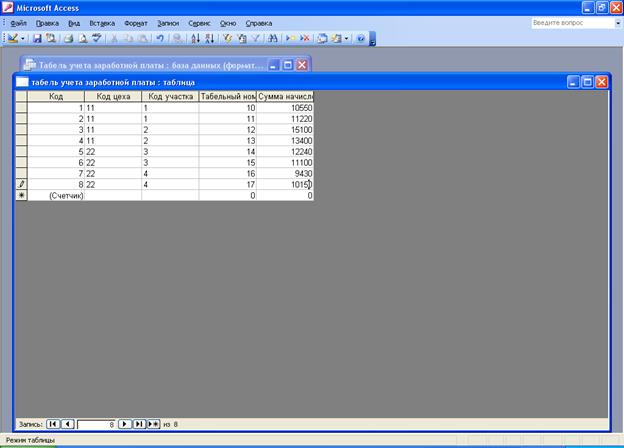Image resolution: width=624 pixels, height=448 pixels.
Task: Select the 'Табельный ном' column header
Action: (228, 96)
